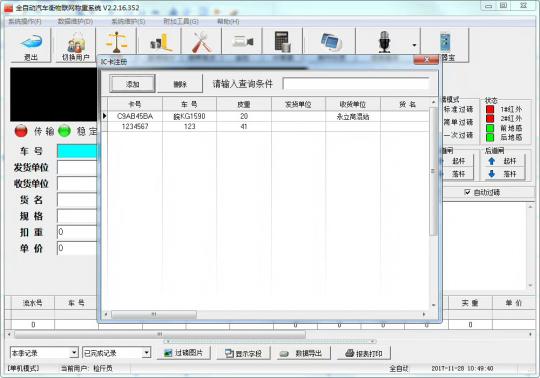Click the IC card table horizontal scrollbar thumb

click(154, 314)
